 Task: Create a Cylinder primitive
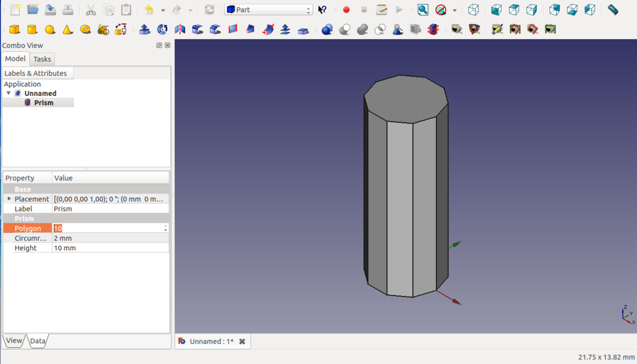(x=32, y=29)
